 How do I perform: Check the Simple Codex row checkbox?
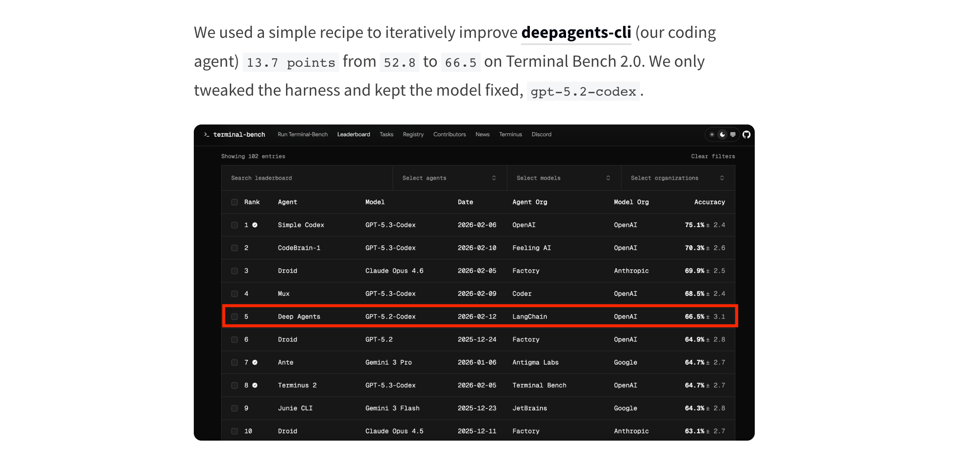(235, 225)
